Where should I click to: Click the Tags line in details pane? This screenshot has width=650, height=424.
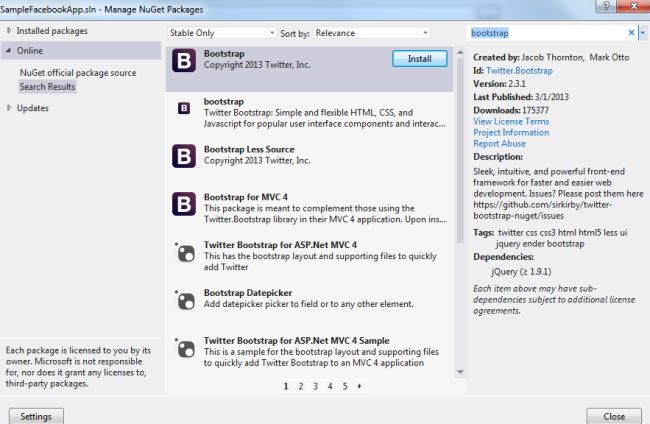(x=550, y=238)
